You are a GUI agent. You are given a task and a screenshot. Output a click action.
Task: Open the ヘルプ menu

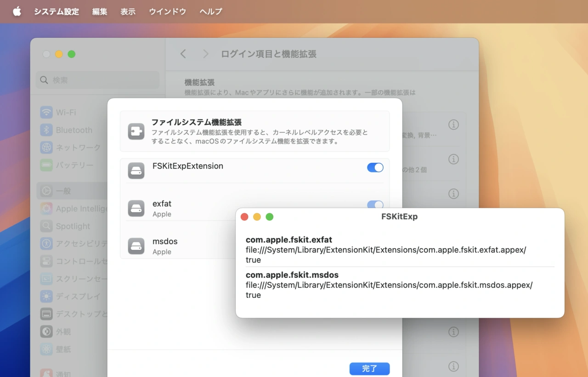coord(211,11)
